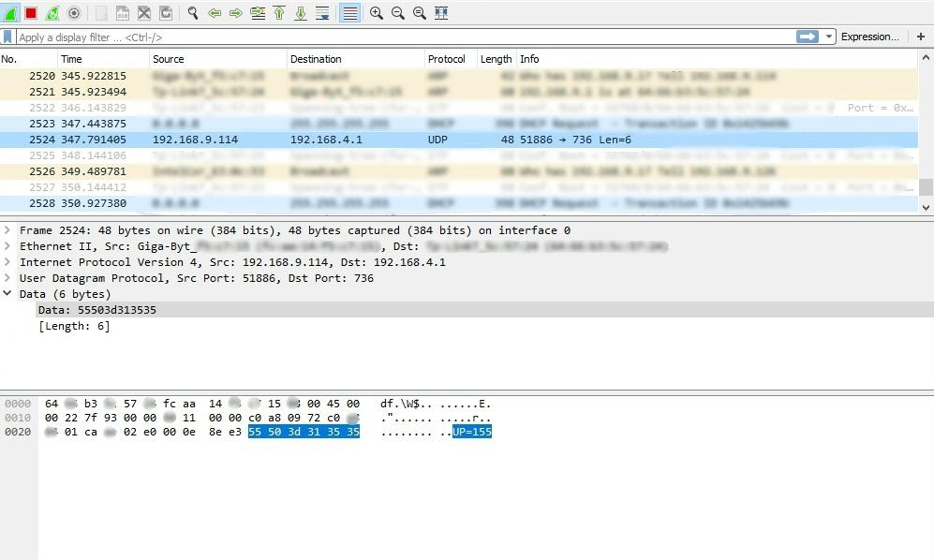The height and width of the screenshot is (560, 934).
Task: Click the Expression... button
Action: tap(869, 37)
